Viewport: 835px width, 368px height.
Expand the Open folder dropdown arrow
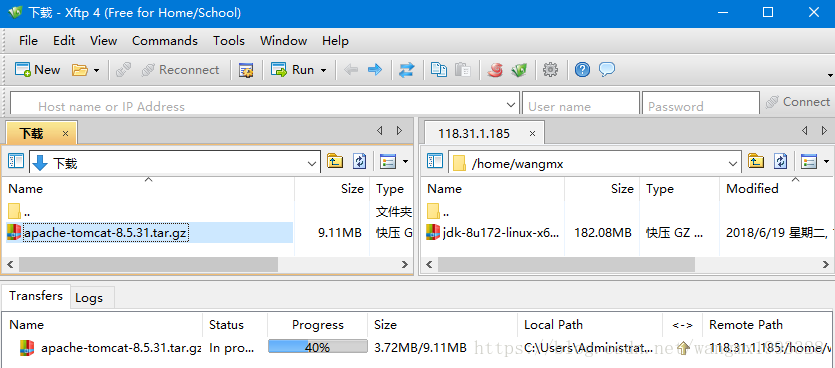pyautogui.click(x=96, y=70)
